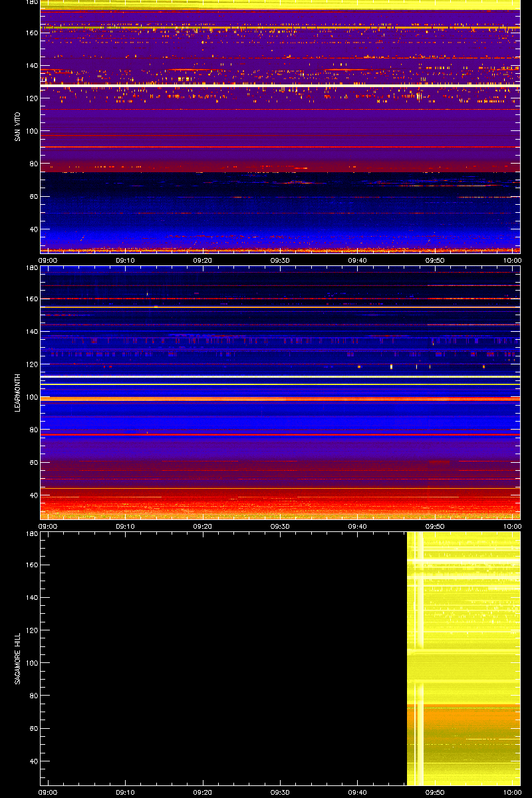Choose the 140 tick on Sagamore Hill axis
The image size is (532, 798).
pos(31,597)
